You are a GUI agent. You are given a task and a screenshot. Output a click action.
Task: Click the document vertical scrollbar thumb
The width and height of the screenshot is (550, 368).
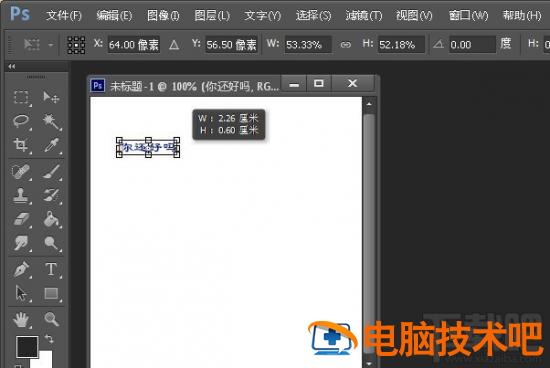coord(369,233)
